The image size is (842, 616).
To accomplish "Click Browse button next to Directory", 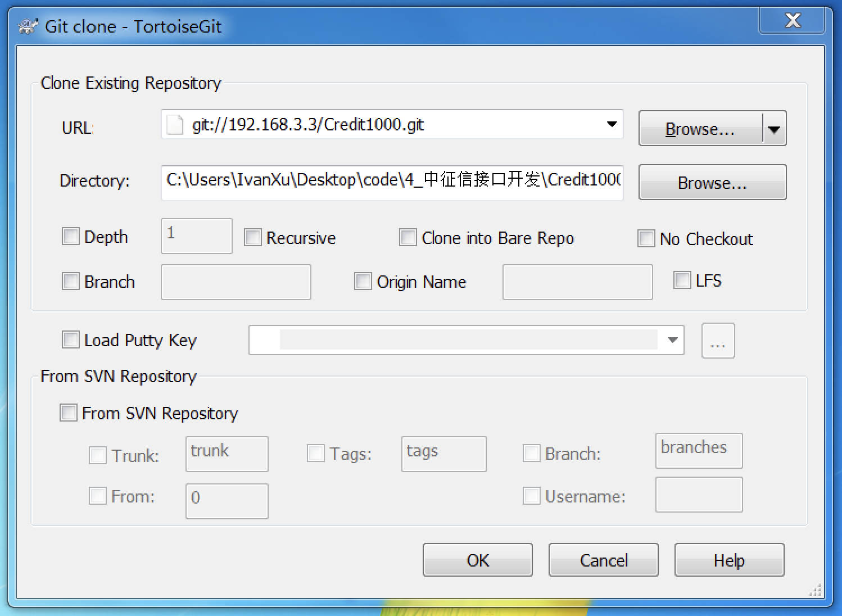I will (x=713, y=182).
